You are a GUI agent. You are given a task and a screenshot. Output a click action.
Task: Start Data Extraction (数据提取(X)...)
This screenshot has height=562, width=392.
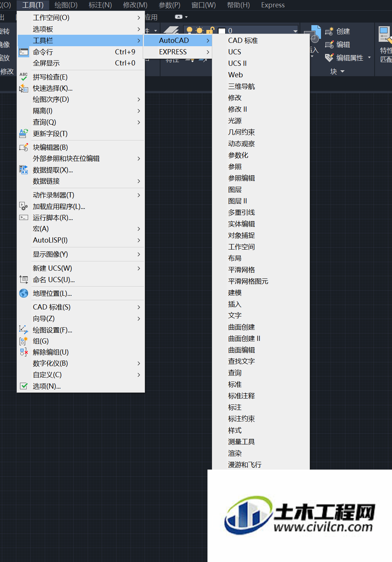point(81,170)
